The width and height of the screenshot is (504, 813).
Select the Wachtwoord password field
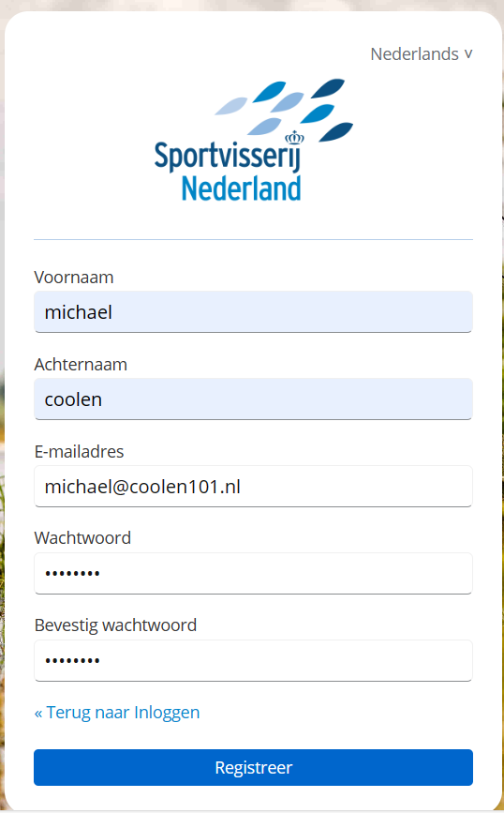click(x=253, y=574)
